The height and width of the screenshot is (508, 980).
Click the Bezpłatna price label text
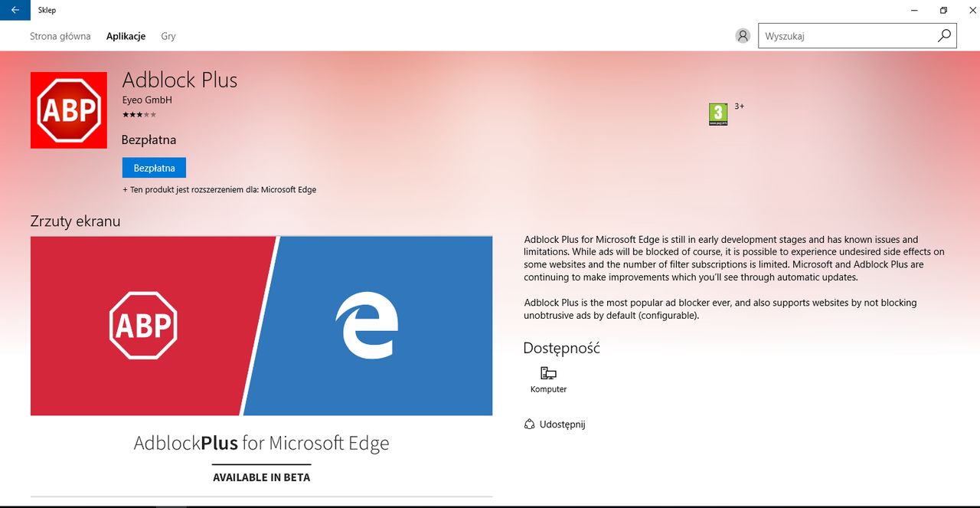(x=149, y=139)
